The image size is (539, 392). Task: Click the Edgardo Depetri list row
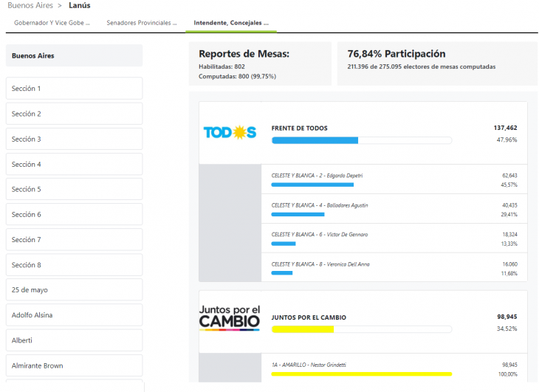point(394,179)
